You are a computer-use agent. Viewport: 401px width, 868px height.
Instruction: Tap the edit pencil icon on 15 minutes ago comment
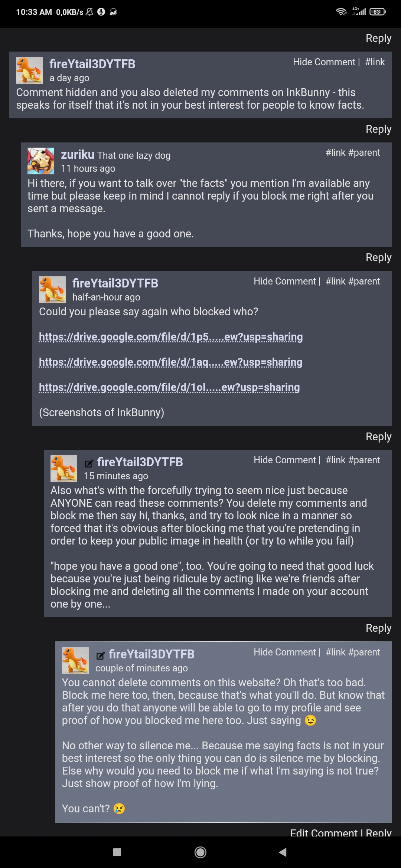(89, 463)
